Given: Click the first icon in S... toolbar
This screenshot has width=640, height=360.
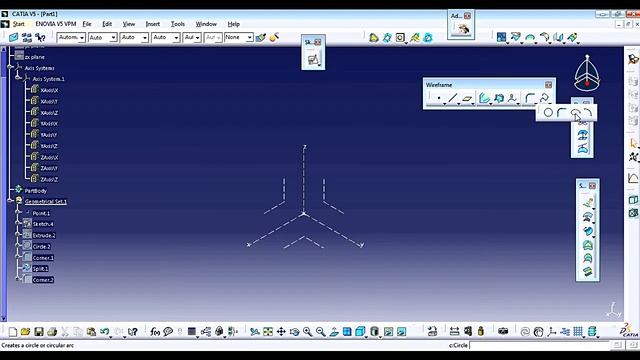Looking at the screenshot, I should pos(587,202).
